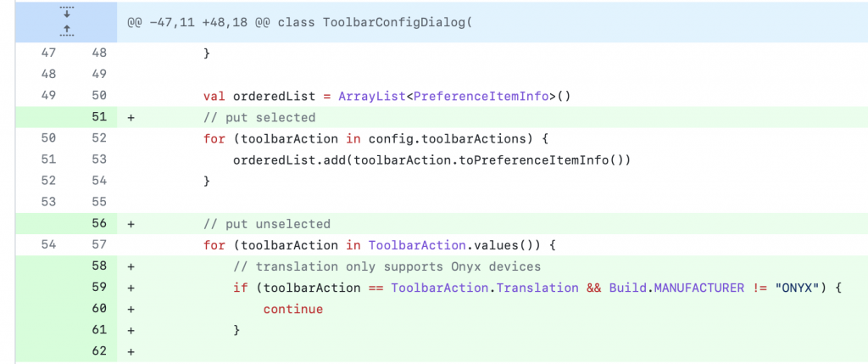The width and height of the screenshot is (868, 364).
Task: Select old line number 47
Action: tap(48, 53)
